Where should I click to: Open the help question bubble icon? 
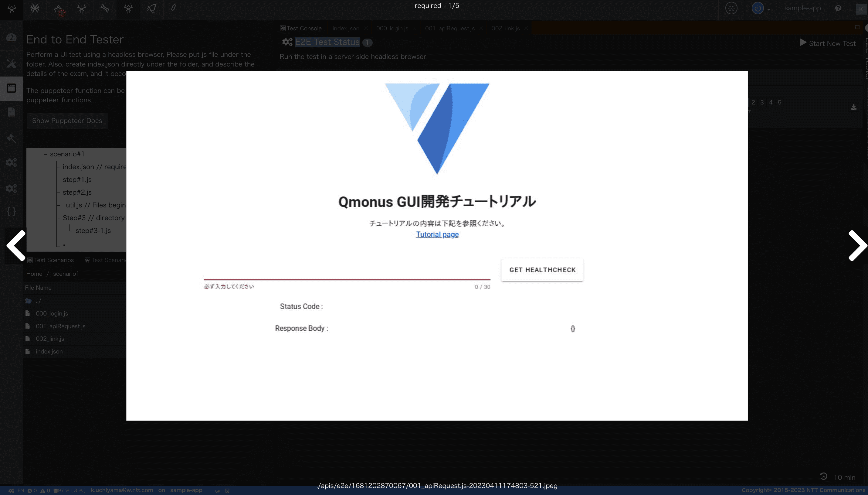pos(838,8)
